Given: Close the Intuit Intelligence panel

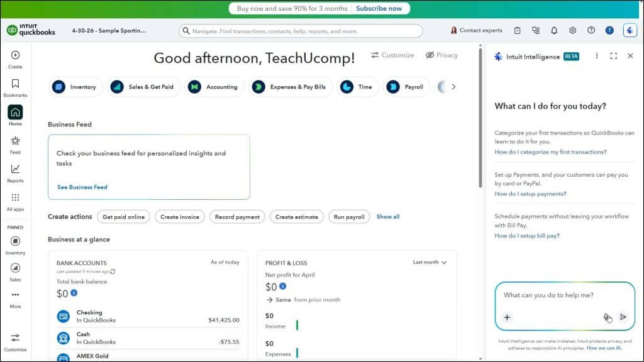Looking at the screenshot, I should [x=630, y=56].
